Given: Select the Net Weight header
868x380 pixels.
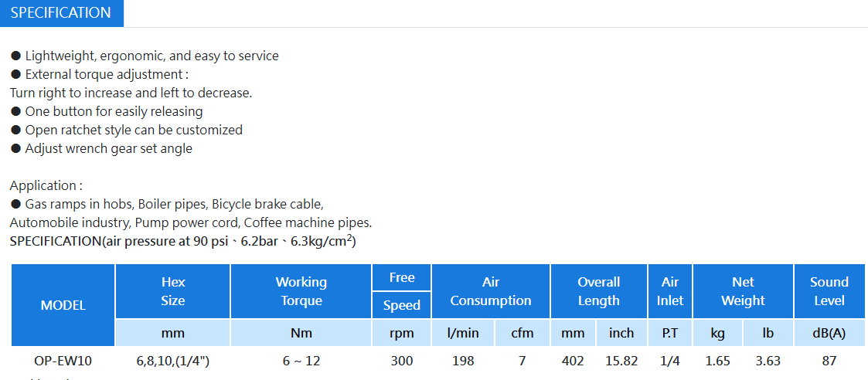Looking at the screenshot, I should tap(743, 291).
